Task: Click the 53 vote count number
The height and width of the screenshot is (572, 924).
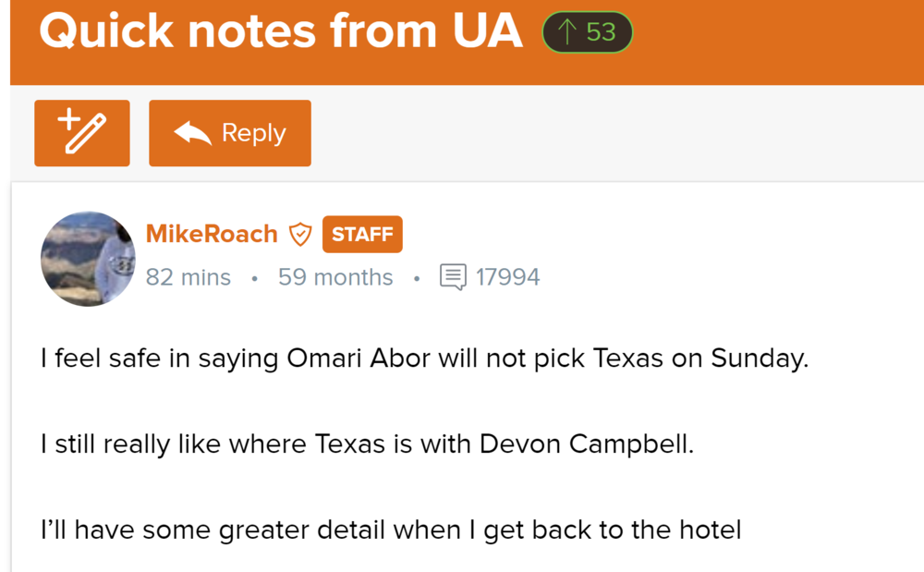Action: coord(601,31)
